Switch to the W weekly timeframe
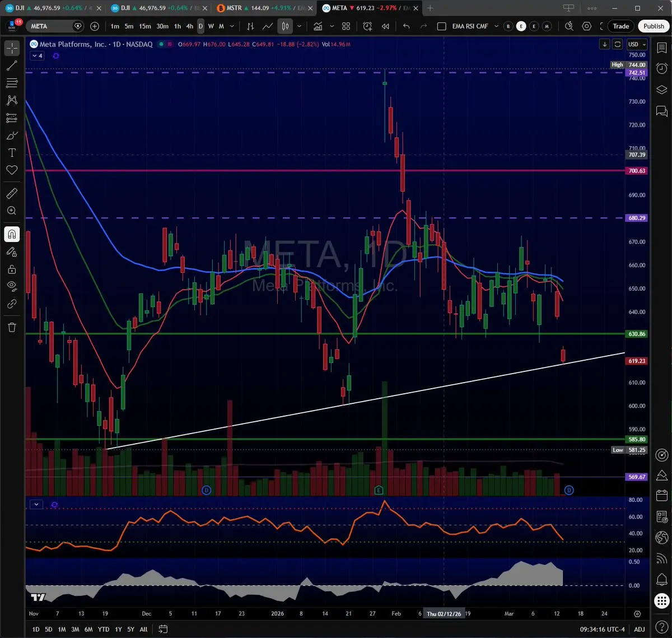This screenshot has height=638, width=672. click(211, 26)
